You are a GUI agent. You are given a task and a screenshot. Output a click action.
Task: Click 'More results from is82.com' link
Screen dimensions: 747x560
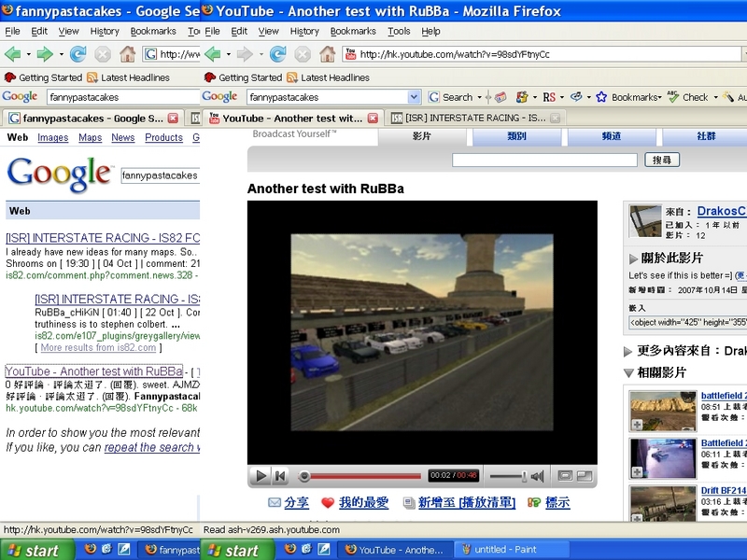pyautogui.click(x=98, y=347)
